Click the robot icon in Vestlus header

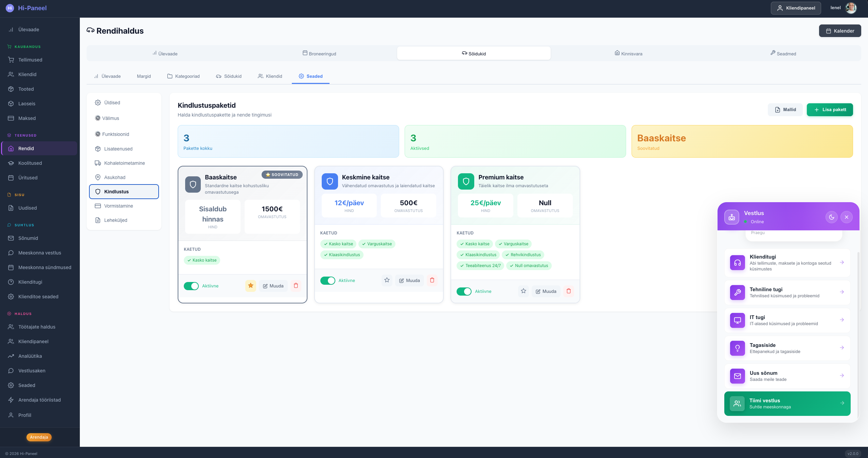pyautogui.click(x=731, y=217)
